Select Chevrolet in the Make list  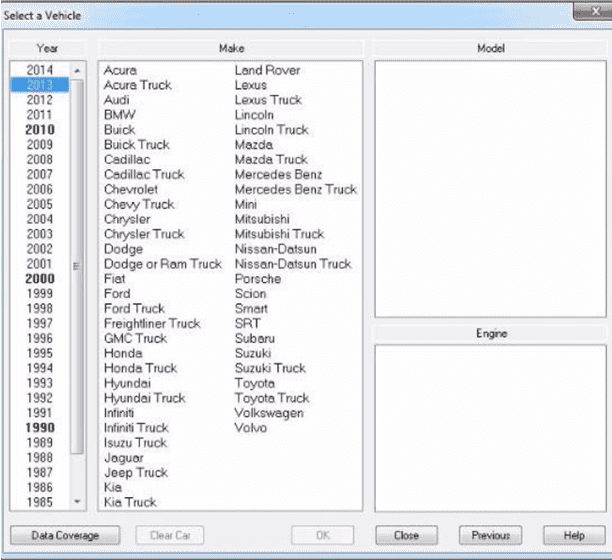131,189
